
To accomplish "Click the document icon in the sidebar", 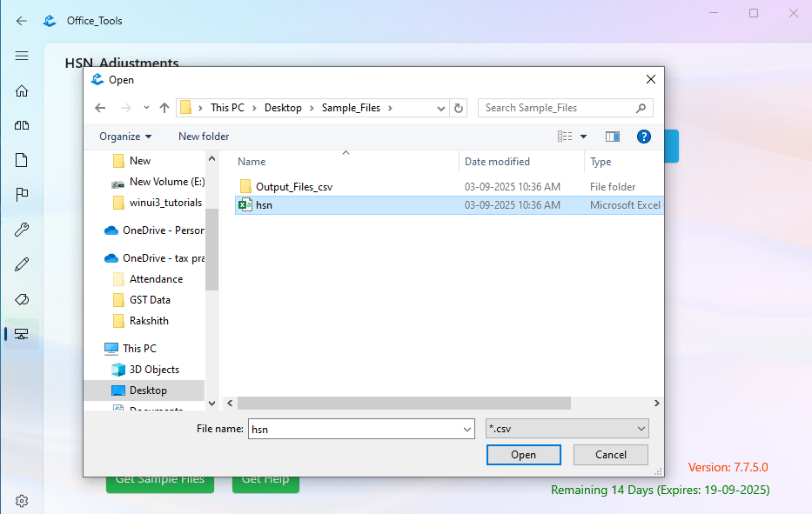I will [x=22, y=159].
